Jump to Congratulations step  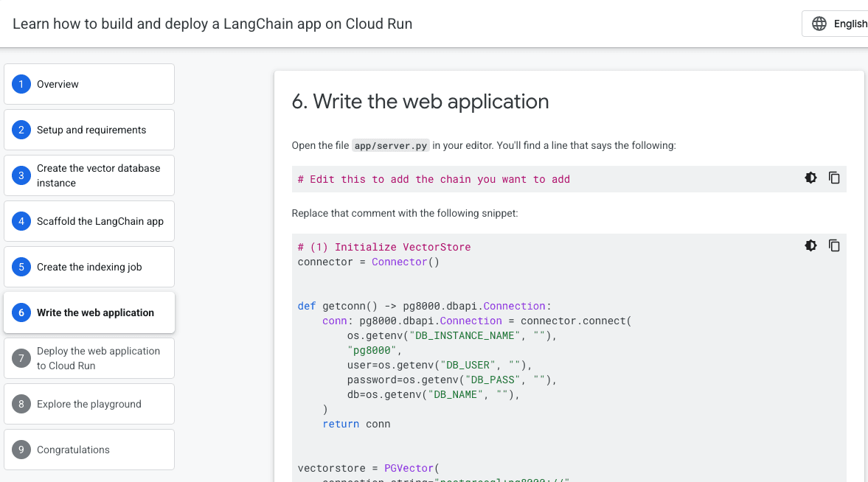tap(89, 450)
